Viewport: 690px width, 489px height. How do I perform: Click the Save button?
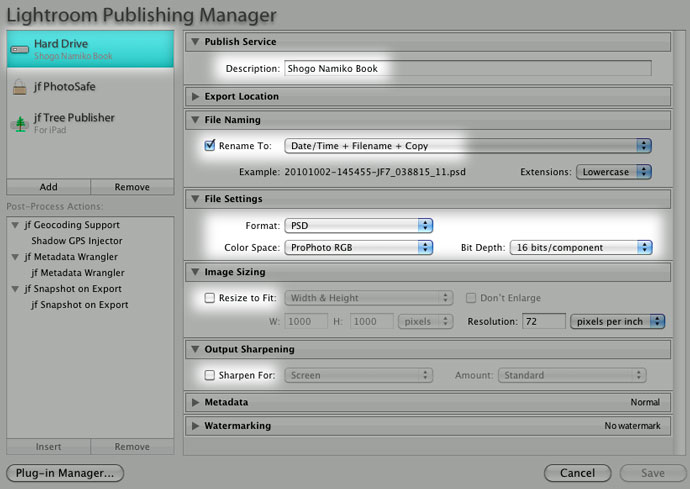tap(653, 473)
